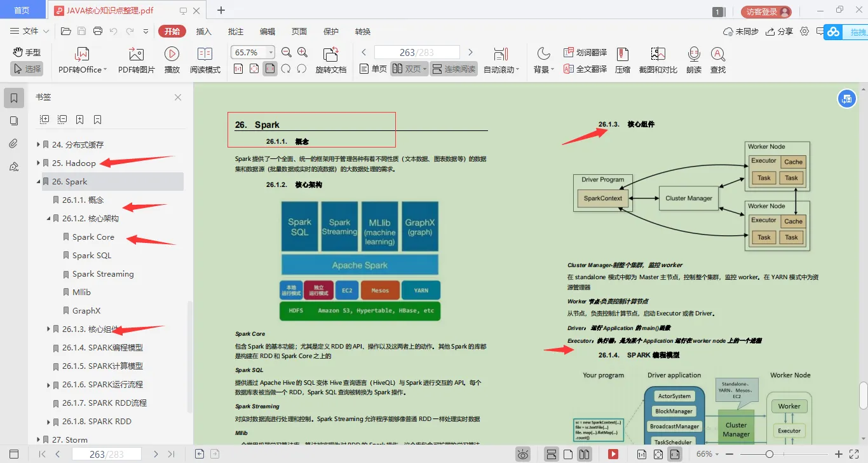Collapse all bookmarks icon in bookmark panel
The width and height of the screenshot is (868, 463).
tap(62, 119)
